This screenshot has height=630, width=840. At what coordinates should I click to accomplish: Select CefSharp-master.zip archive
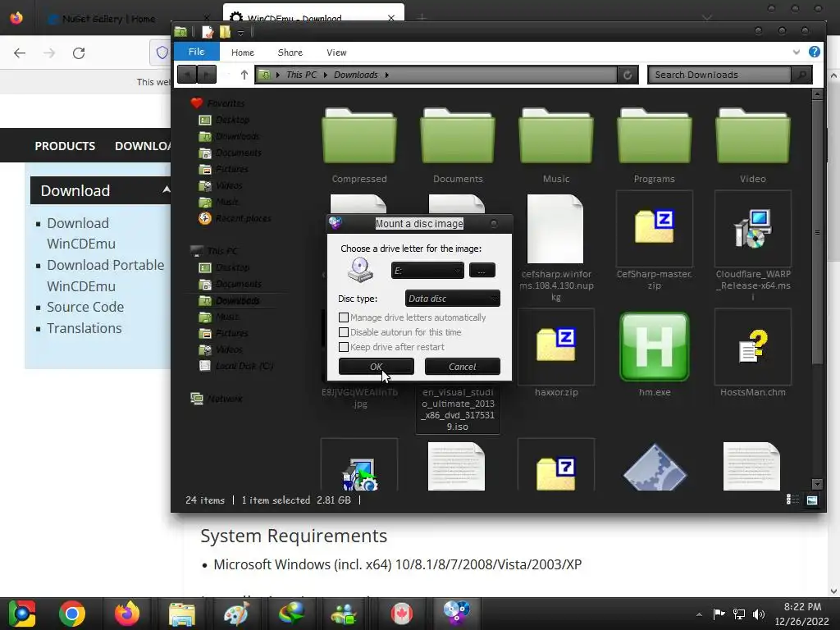(654, 241)
